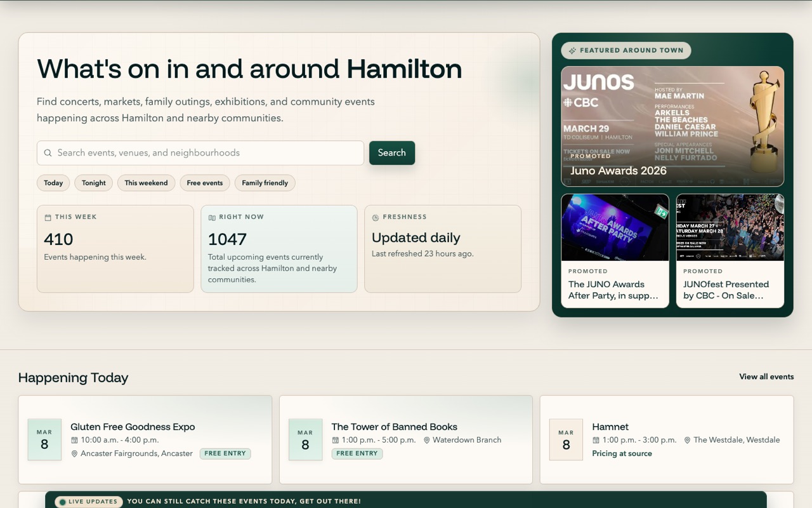Click inside the events search input field
The height and width of the screenshot is (508, 812).
(190, 152)
